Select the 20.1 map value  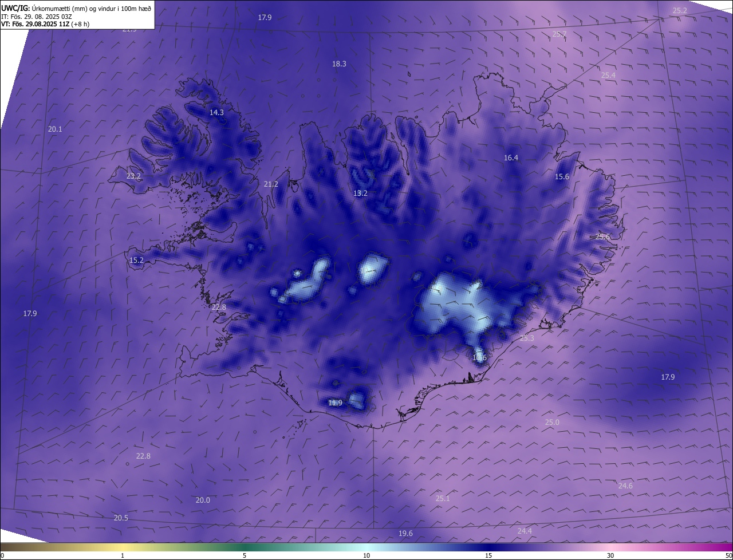coord(55,129)
